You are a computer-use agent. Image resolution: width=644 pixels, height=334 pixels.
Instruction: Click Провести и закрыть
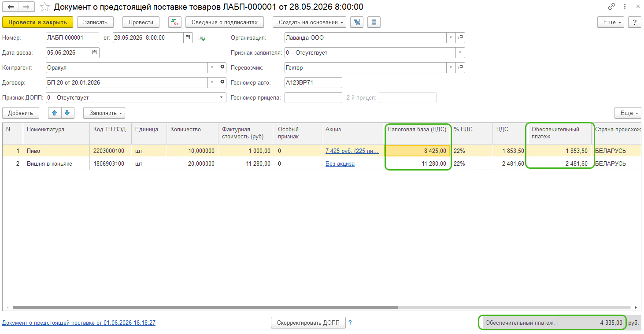click(38, 22)
